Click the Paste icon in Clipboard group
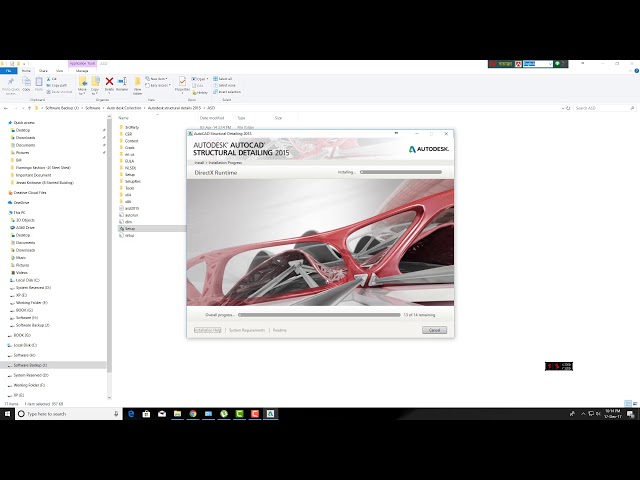Viewport: 640px width, 480px height. tap(39, 82)
